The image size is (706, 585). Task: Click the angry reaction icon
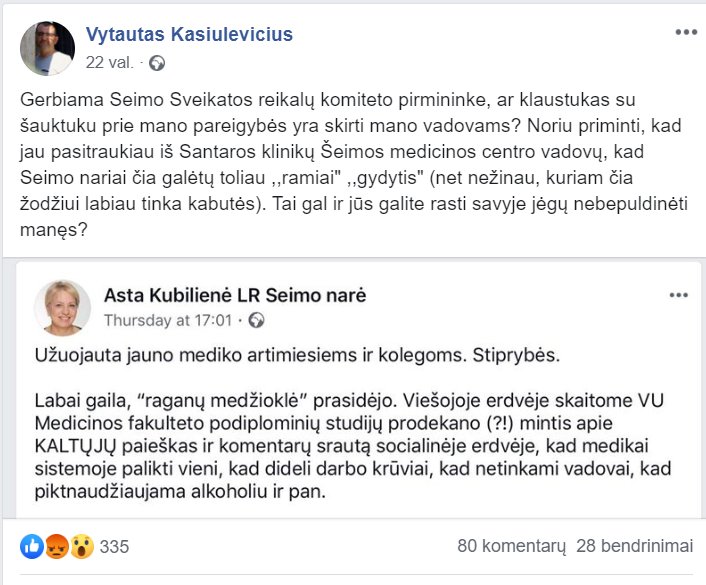[x=57, y=547]
